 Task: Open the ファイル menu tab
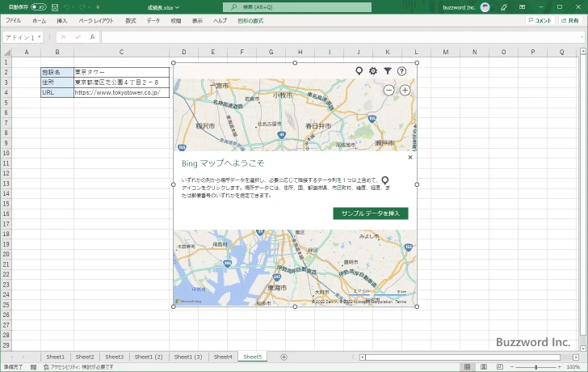coord(14,21)
